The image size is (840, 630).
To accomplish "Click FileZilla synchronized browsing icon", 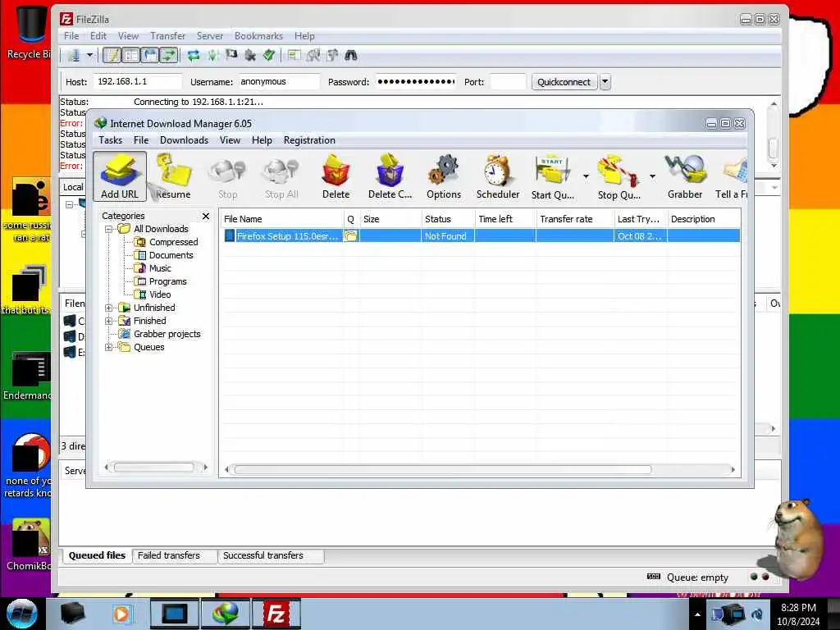I will click(332, 55).
